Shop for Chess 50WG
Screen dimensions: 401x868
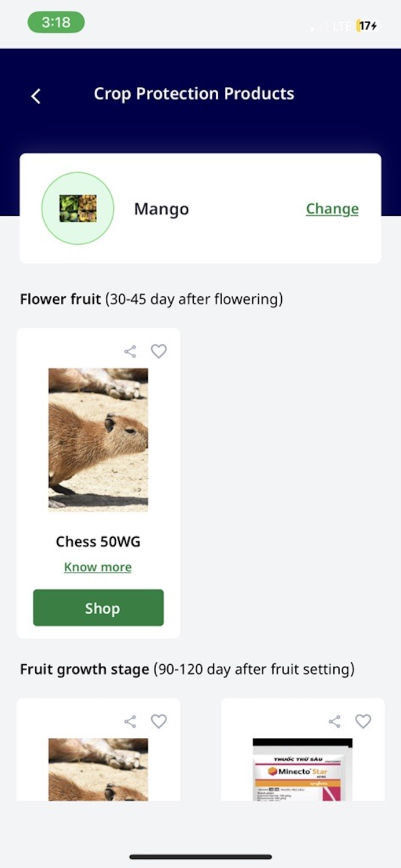coord(98,608)
